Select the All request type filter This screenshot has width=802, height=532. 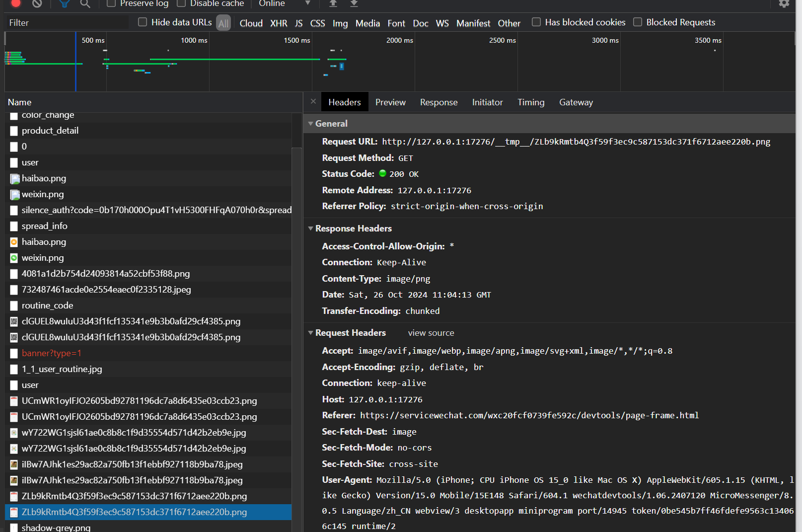coord(223,23)
